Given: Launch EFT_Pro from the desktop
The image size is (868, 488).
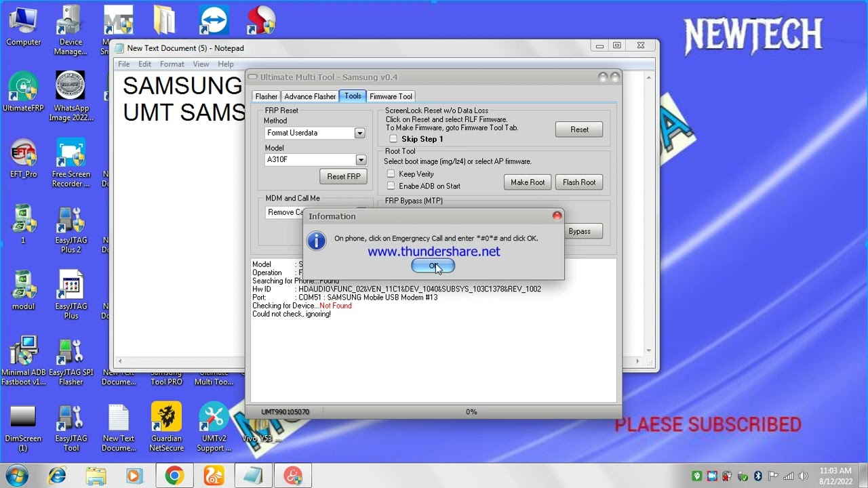Looking at the screenshot, I should coord(24,159).
